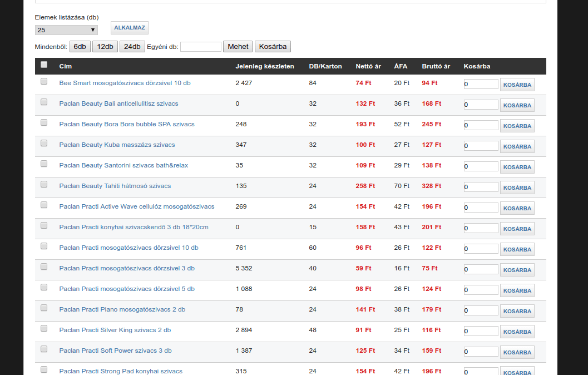Select checkbox for Paclan Practi Silver King szivacs
This screenshot has height=375, width=588.
(44, 328)
